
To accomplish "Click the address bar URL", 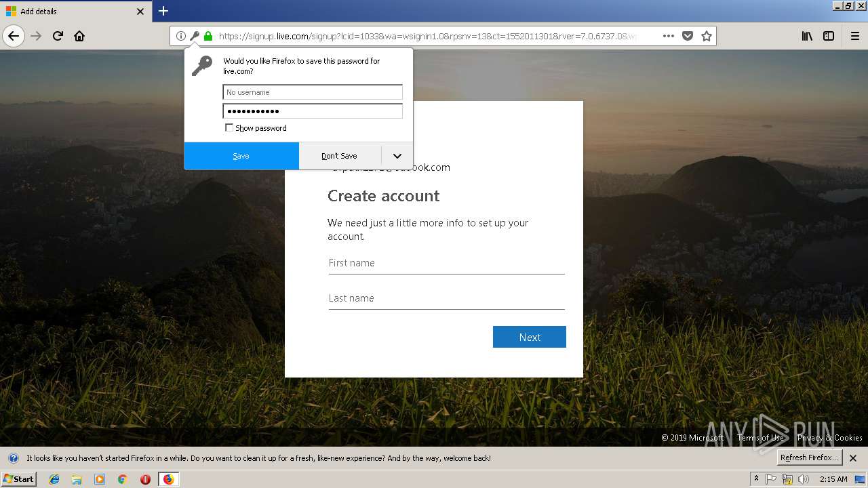I will [427, 36].
